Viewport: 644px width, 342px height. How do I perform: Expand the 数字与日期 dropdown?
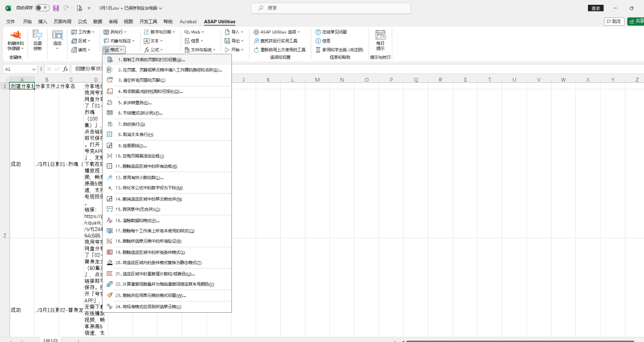coord(159,32)
